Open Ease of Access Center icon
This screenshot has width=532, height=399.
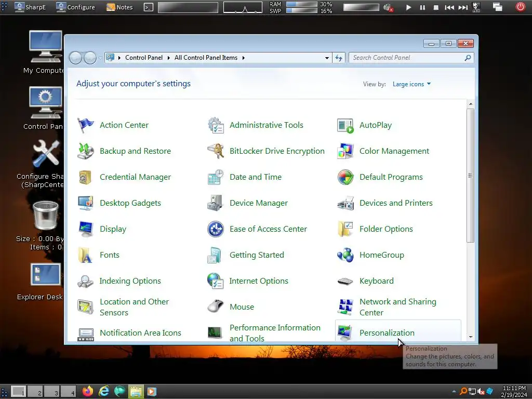(x=216, y=229)
